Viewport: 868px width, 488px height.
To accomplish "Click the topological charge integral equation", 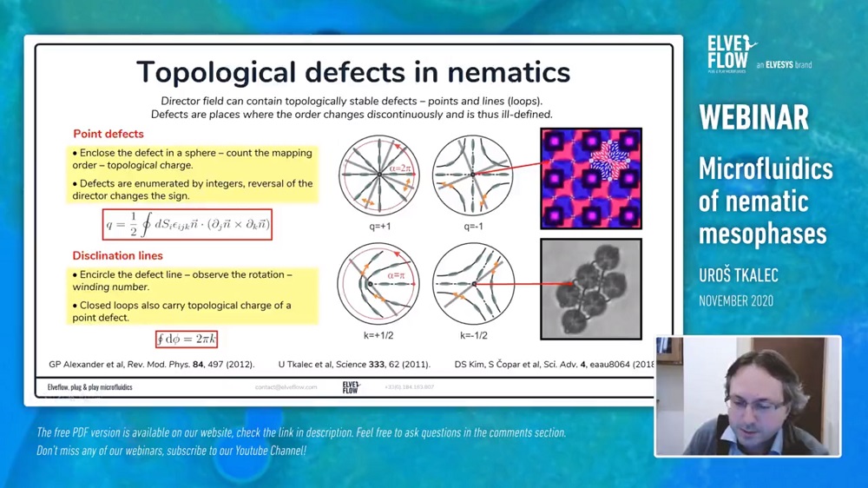I will pos(187,225).
